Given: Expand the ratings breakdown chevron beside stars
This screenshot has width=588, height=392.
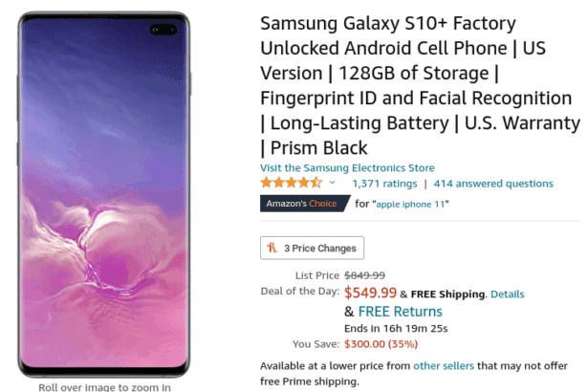Looking at the screenshot, I should [332, 183].
